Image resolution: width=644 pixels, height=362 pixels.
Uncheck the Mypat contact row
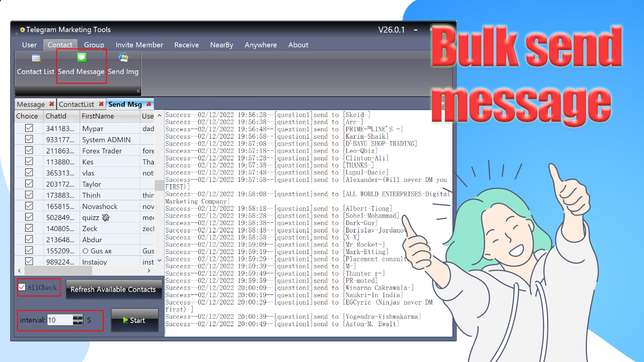[29, 128]
